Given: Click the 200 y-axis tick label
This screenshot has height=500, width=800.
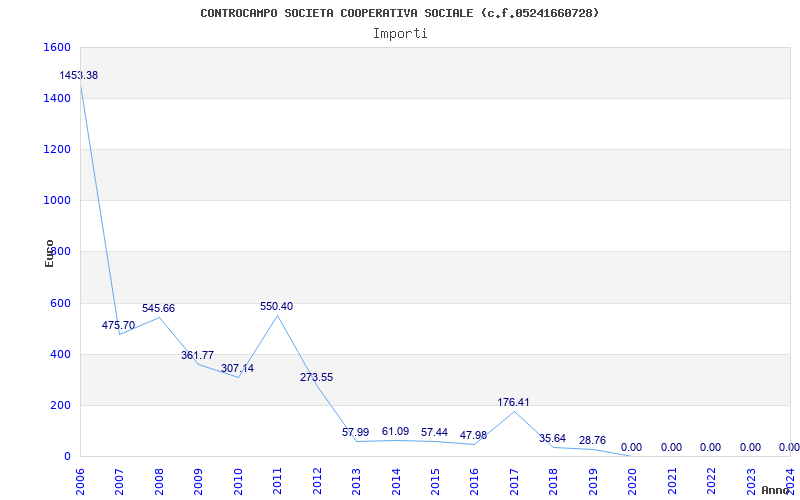Looking at the screenshot, I should coord(60,405).
